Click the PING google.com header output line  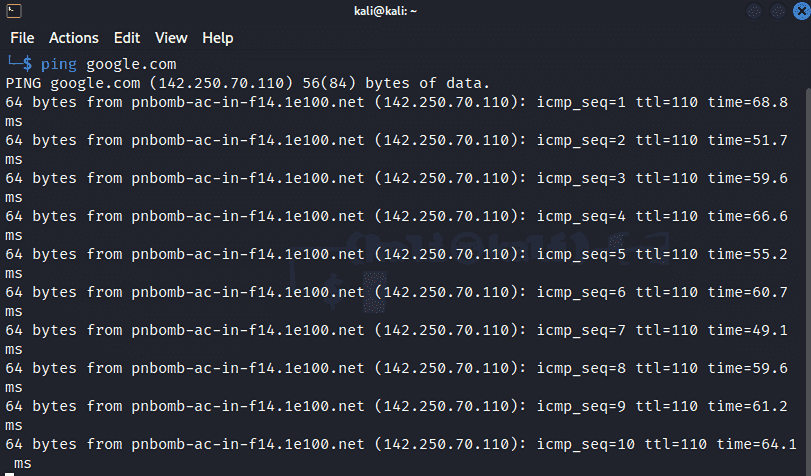248,83
